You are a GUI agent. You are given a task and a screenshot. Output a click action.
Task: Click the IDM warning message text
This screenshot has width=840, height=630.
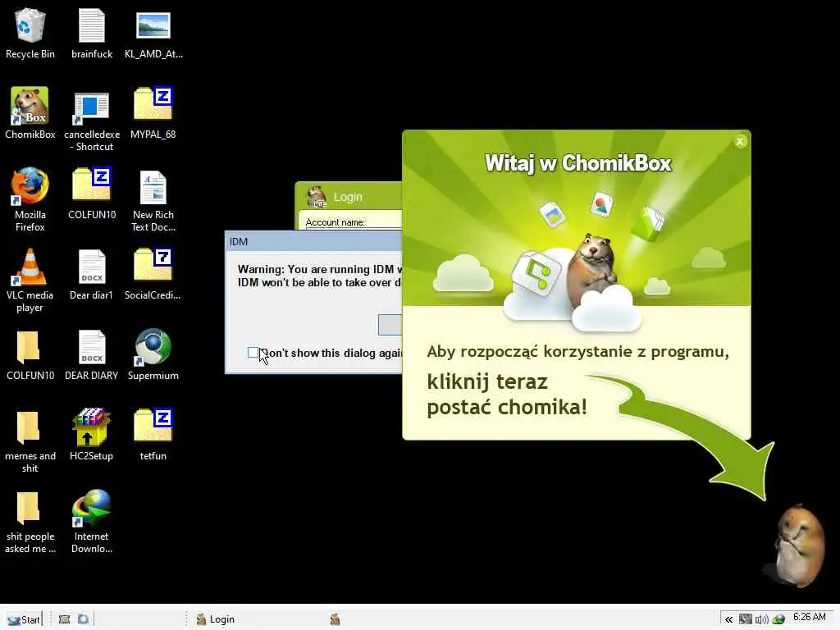point(319,276)
